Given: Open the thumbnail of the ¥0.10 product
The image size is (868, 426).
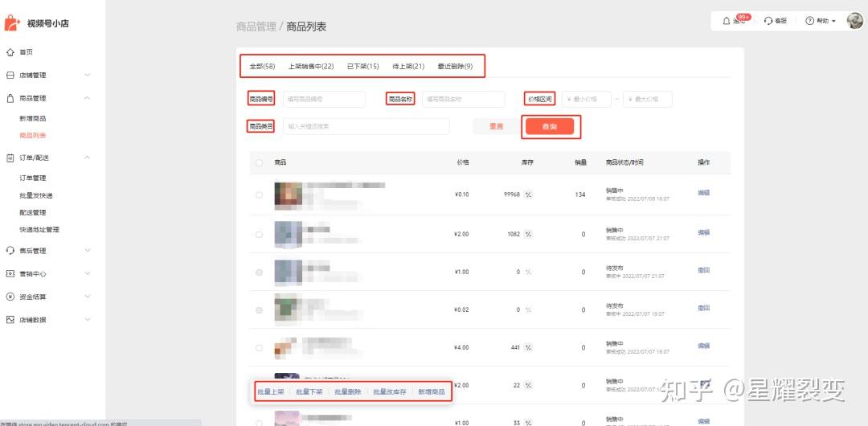Looking at the screenshot, I should (289, 195).
